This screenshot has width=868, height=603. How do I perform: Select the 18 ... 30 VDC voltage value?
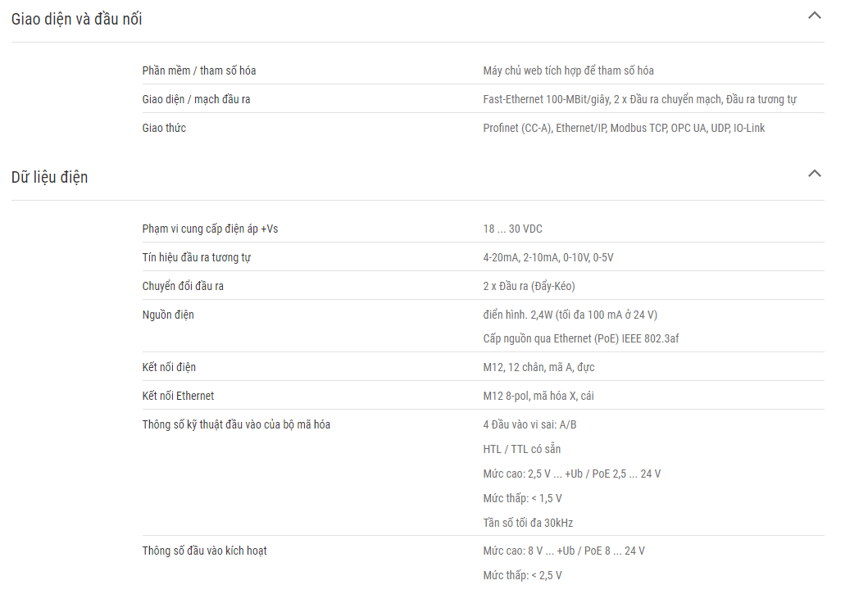pos(512,229)
